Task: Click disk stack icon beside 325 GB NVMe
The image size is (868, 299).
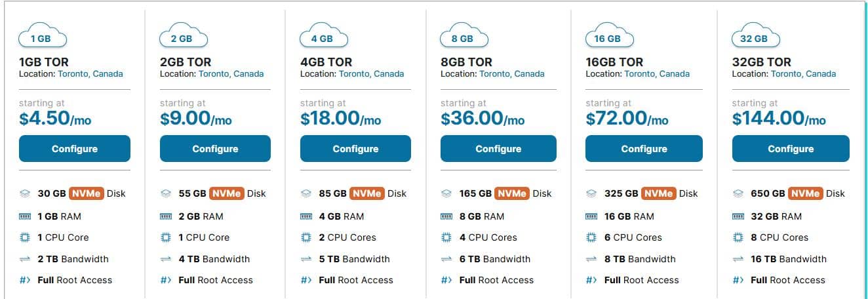Action: pos(591,193)
